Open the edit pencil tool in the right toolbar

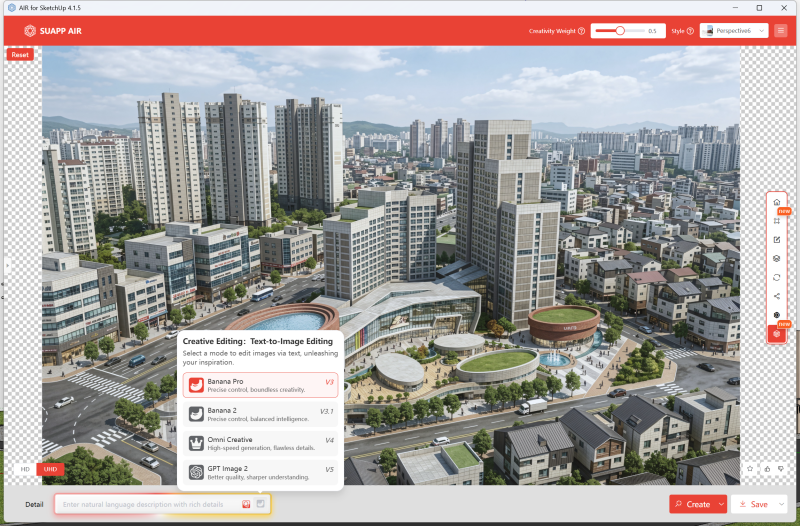[x=777, y=240]
